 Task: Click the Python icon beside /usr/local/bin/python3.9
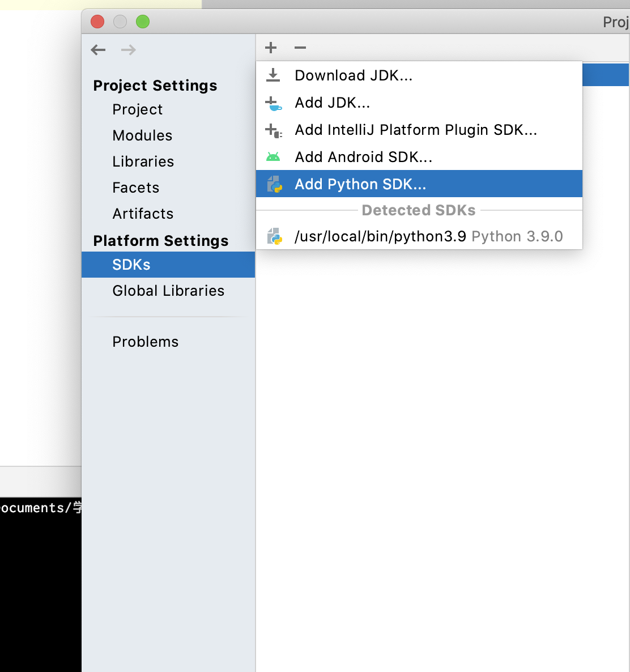click(x=274, y=236)
